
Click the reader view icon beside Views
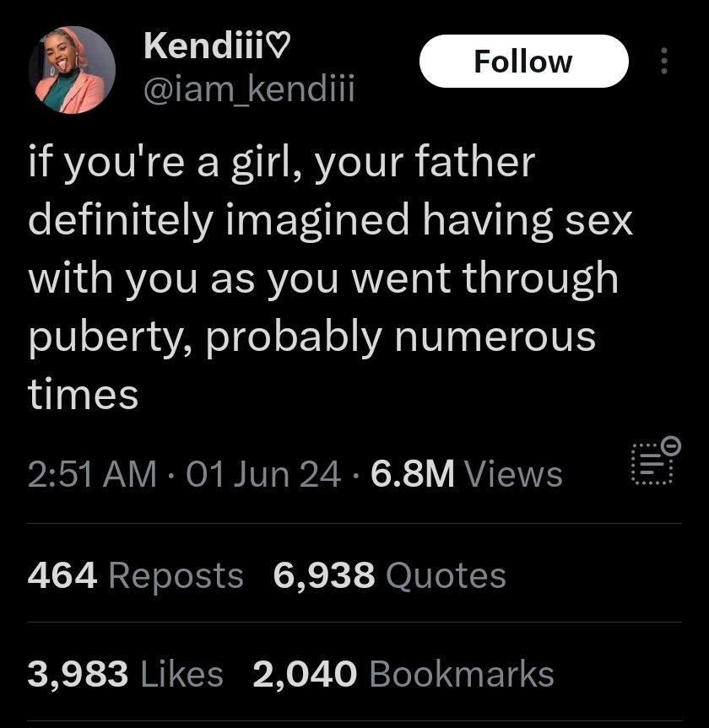point(653,465)
